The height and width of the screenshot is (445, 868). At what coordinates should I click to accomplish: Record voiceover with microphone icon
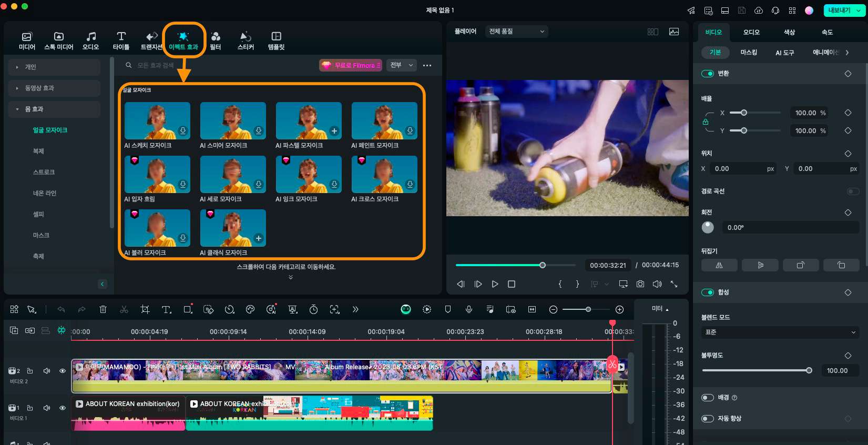point(469,309)
